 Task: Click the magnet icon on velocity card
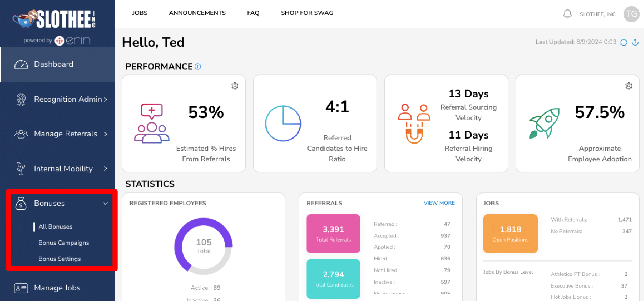click(x=414, y=124)
